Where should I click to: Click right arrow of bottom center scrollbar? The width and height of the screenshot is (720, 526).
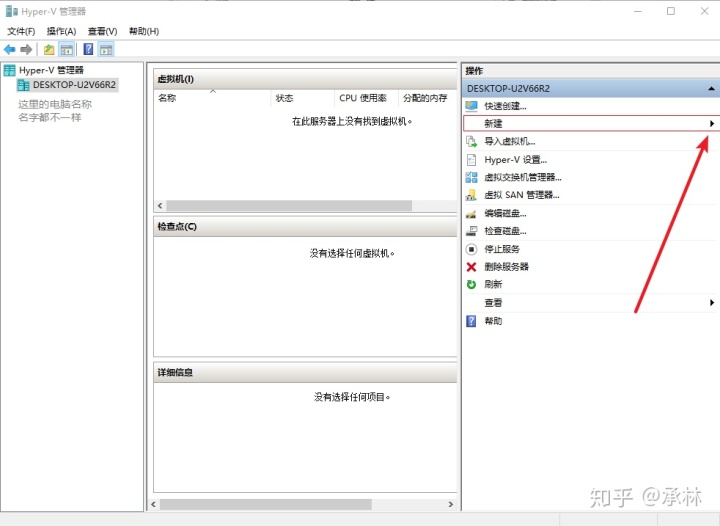coord(451,504)
